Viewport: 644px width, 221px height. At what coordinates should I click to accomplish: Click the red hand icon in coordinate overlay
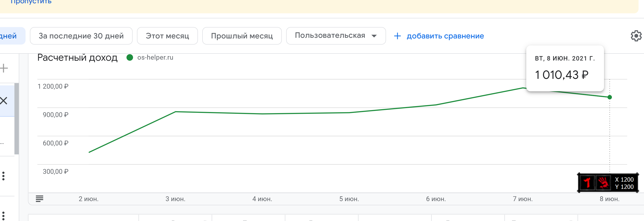click(603, 183)
